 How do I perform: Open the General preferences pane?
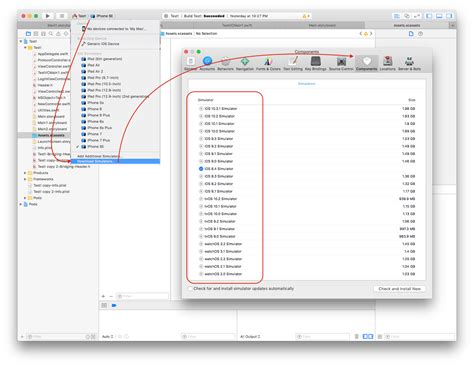click(190, 63)
